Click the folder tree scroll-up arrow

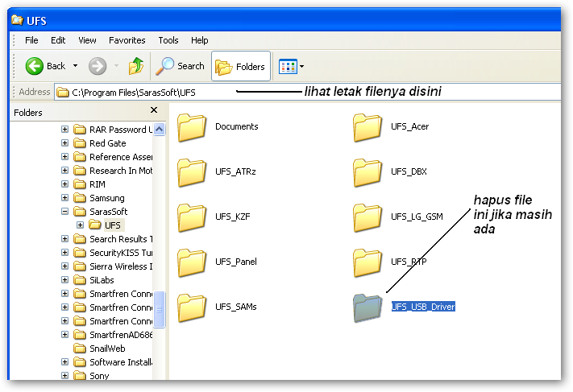[x=160, y=130]
